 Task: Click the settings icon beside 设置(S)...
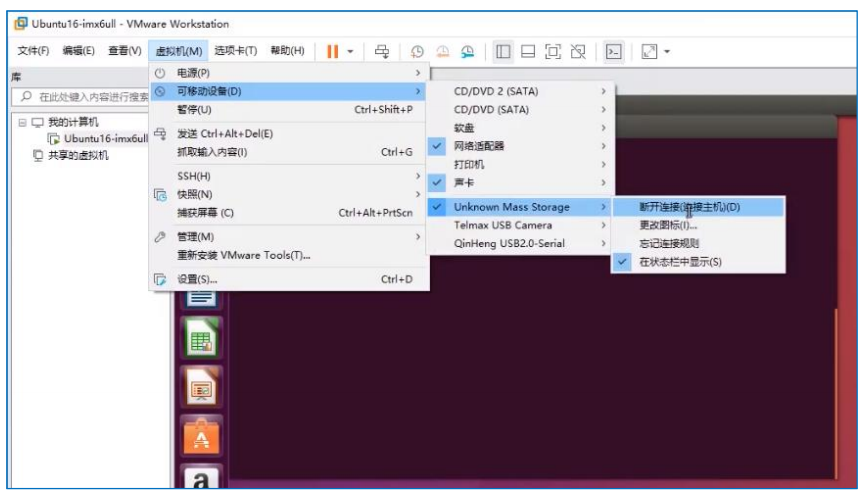(160, 280)
